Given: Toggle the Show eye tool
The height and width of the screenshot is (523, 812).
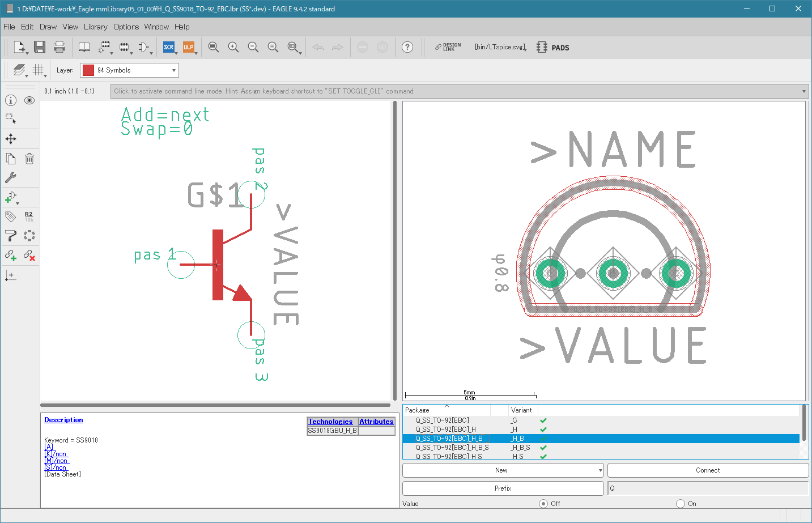Looking at the screenshot, I should coord(29,100).
